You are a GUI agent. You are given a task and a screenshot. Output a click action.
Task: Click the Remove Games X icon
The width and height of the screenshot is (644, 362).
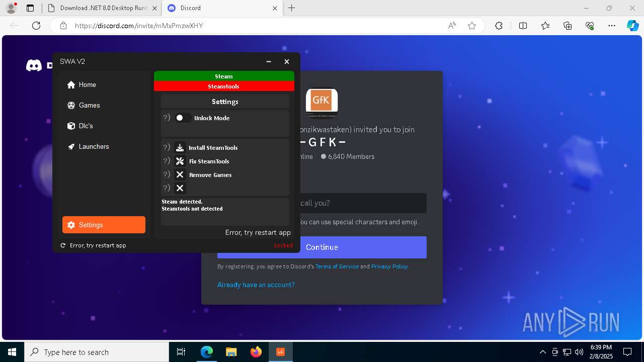click(x=180, y=174)
